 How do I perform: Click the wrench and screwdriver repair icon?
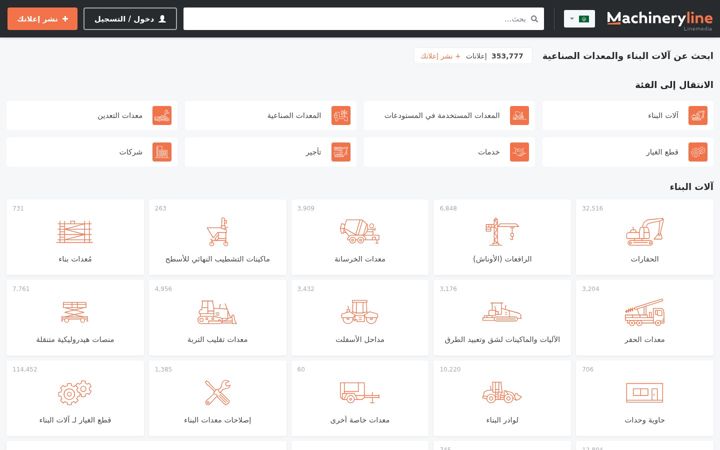(217, 393)
